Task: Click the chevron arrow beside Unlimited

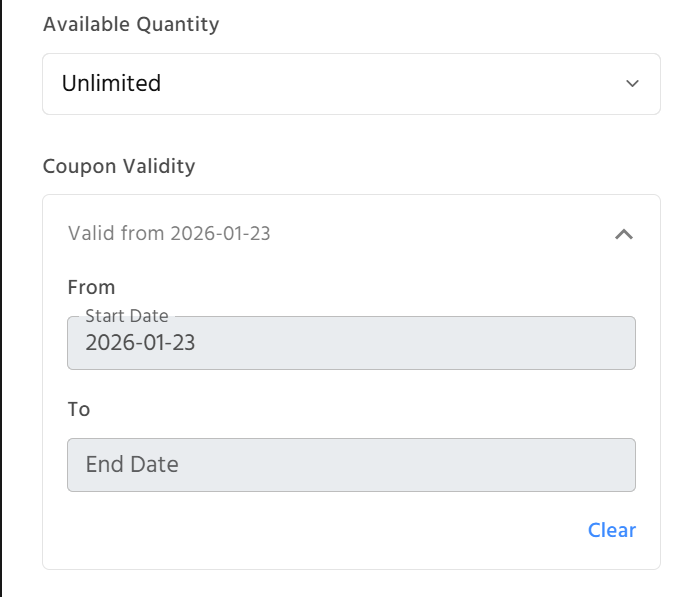Action: (x=632, y=84)
